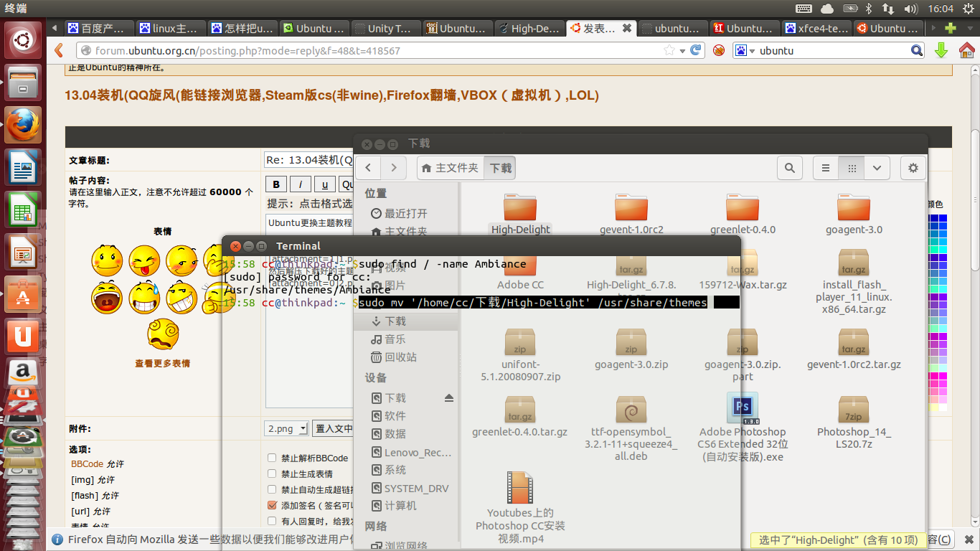Go to the Firefox home page icon
The height and width of the screenshot is (551, 980).
coord(966,50)
